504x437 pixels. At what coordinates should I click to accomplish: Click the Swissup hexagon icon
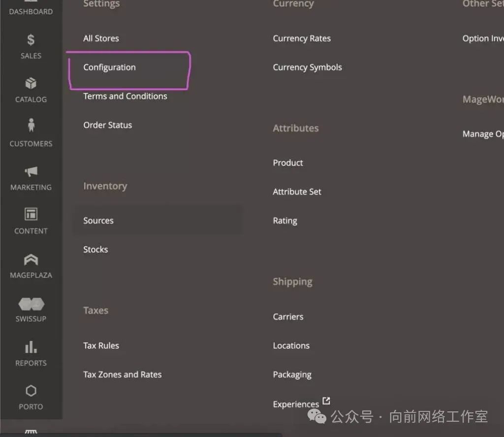31,303
